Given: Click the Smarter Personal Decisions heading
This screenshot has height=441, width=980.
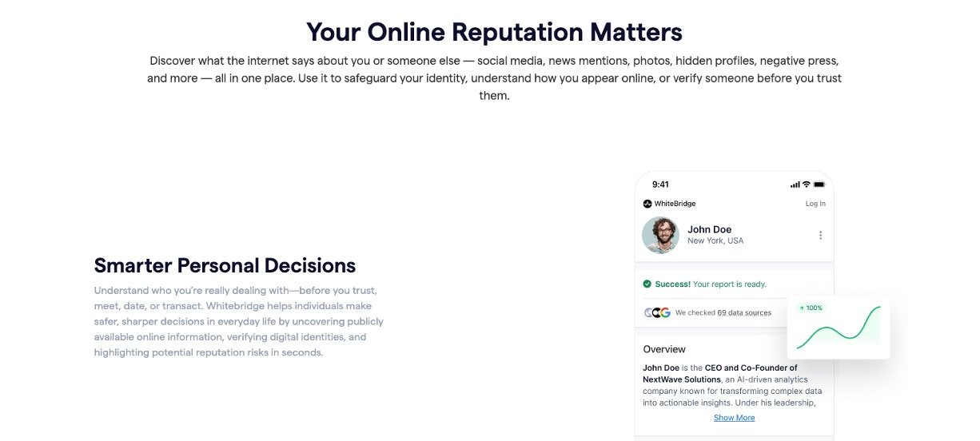Looking at the screenshot, I should [225, 265].
